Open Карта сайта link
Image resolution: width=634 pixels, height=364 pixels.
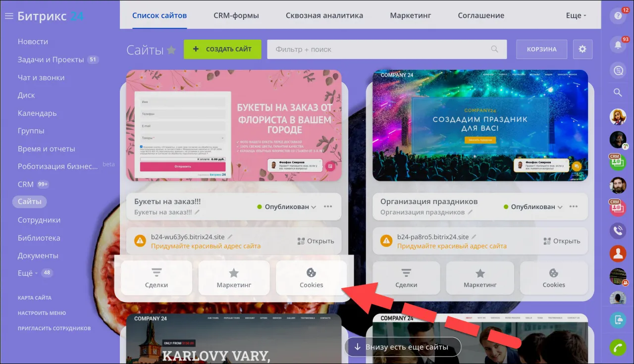coord(35,298)
